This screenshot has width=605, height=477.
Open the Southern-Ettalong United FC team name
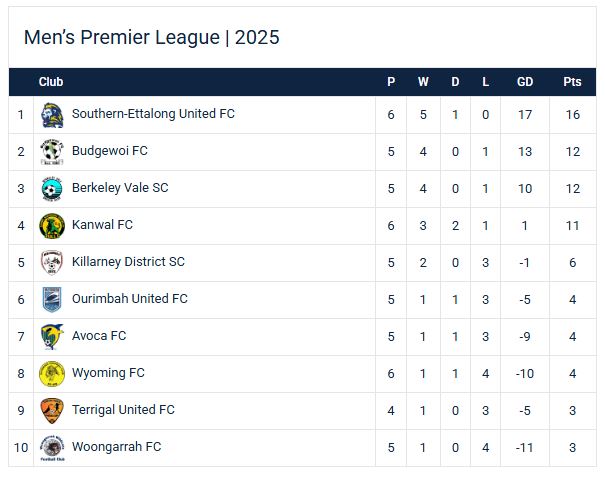click(x=153, y=114)
